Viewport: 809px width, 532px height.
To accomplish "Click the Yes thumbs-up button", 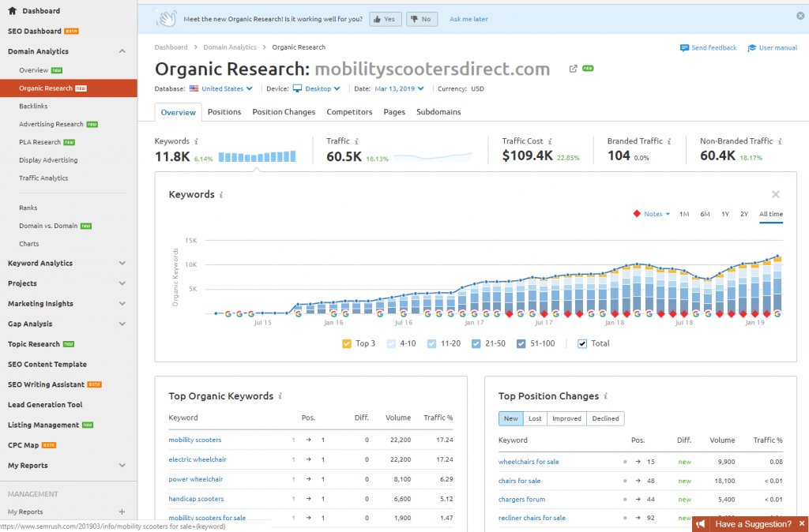I will (384, 19).
